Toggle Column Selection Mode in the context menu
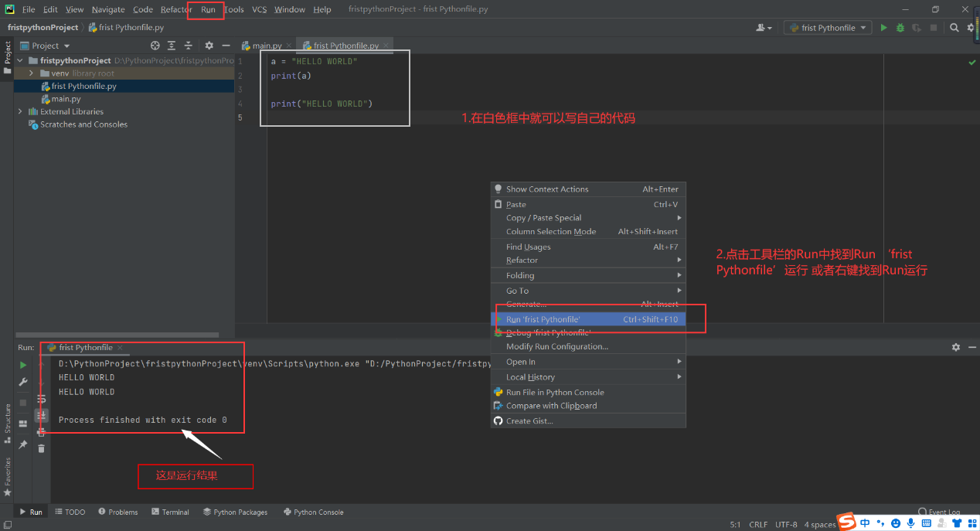Viewport: 980px width, 531px height. point(588,232)
